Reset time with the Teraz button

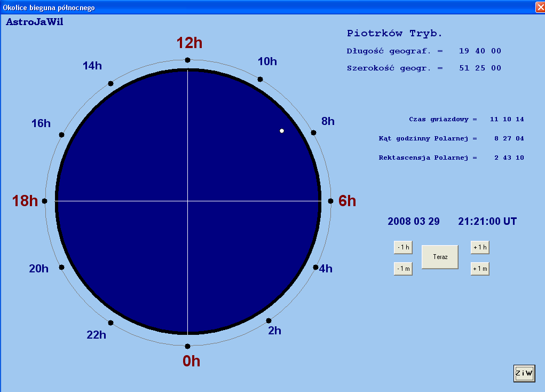tap(440, 257)
